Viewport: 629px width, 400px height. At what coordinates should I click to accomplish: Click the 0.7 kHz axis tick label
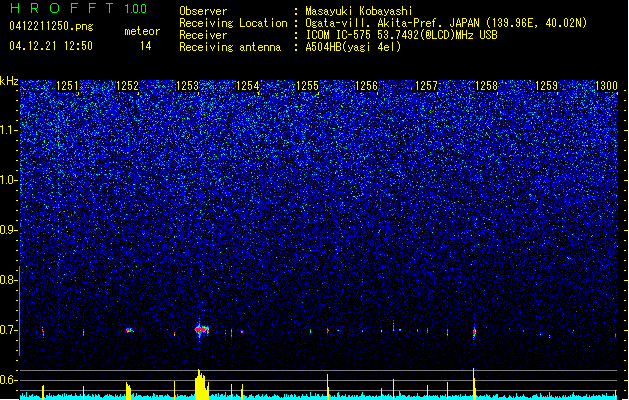click(9, 330)
